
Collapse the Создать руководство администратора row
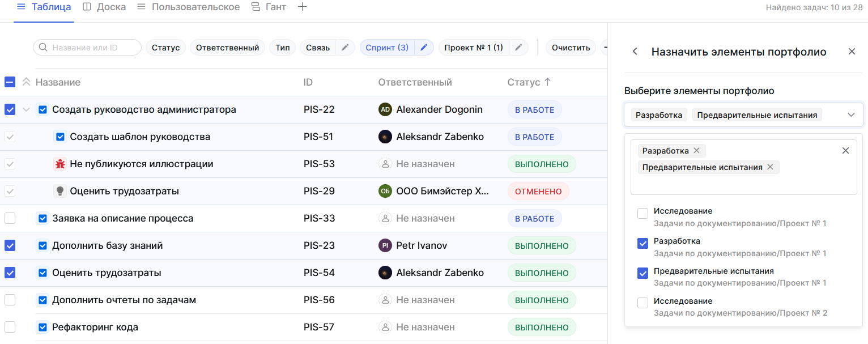(x=25, y=109)
